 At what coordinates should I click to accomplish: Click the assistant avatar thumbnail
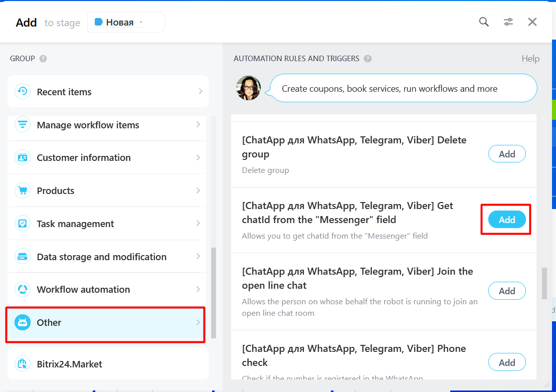point(248,88)
